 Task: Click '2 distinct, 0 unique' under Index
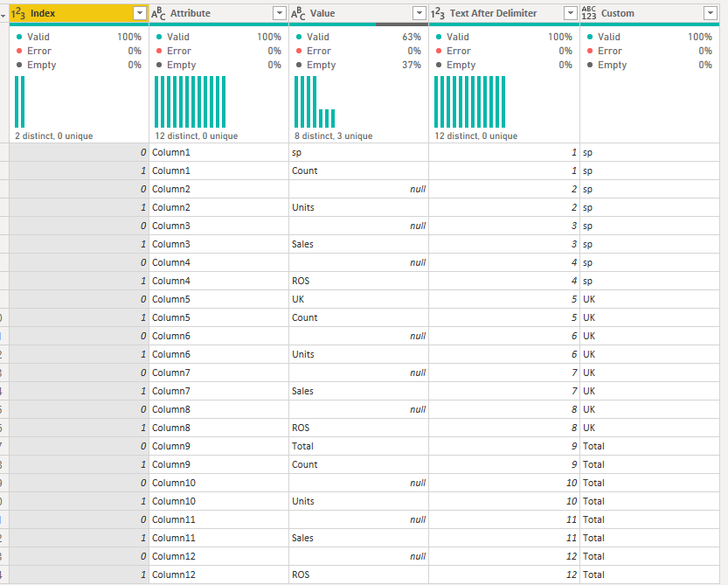tap(54, 136)
